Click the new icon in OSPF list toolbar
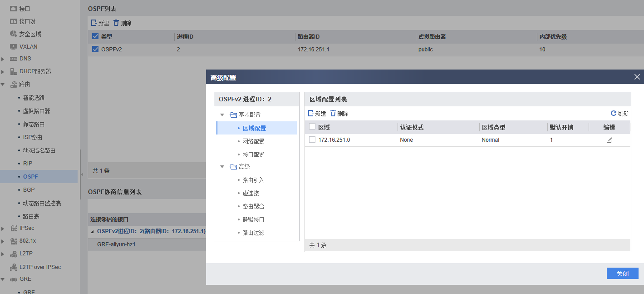 (x=94, y=23)
